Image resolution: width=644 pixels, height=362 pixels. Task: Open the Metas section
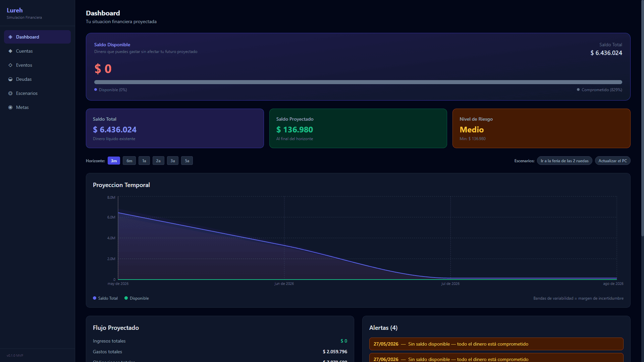(37, 107)
